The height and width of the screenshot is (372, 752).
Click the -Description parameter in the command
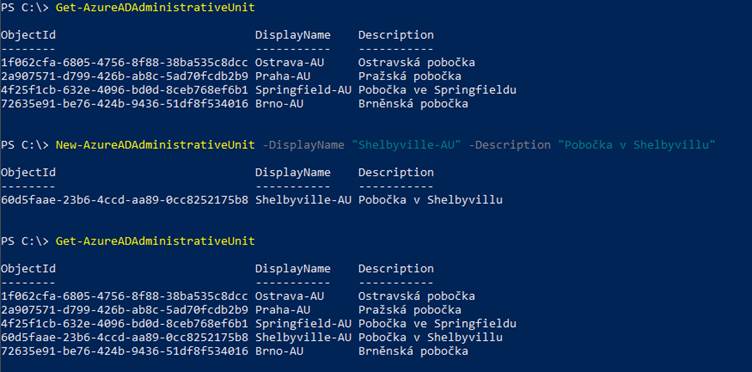(x=509, y=145)
